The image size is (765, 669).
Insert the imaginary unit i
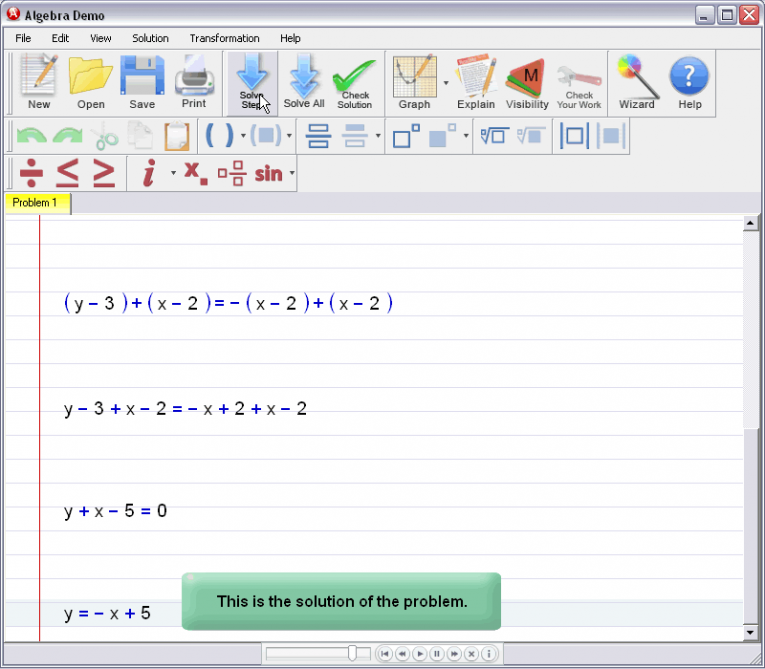[x=149, y=173]
